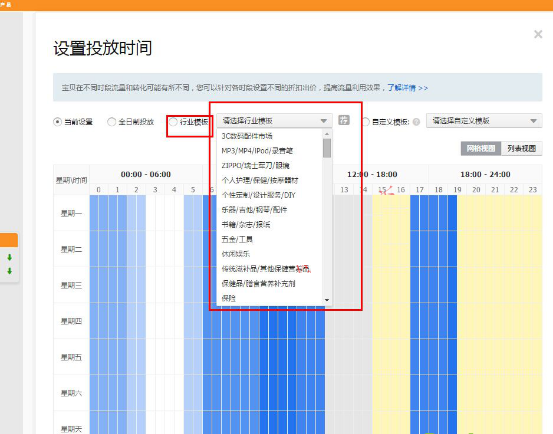Choose the 五金/工具 list entry

tap(237, 239)
